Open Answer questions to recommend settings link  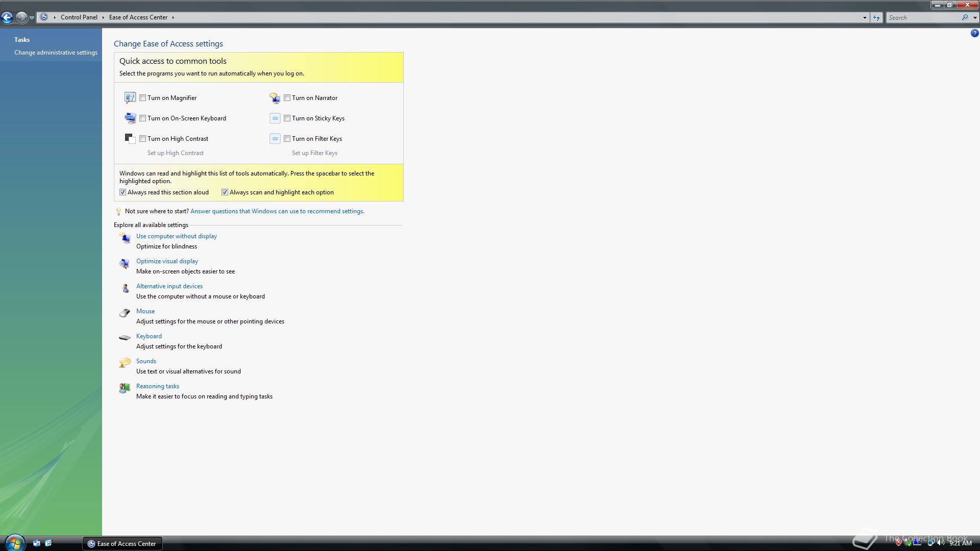(x=277, y=211)
